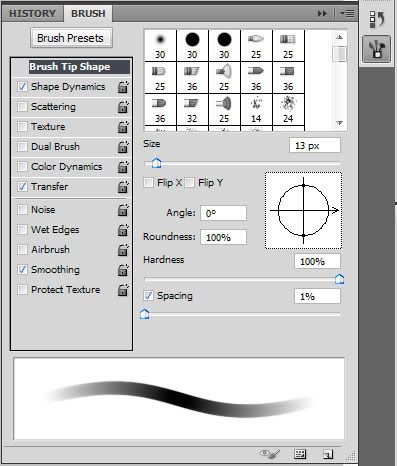This screenshot has height=466, width=397.
Task: Tick the Flip X checkbox
Action: click(148, 182)
